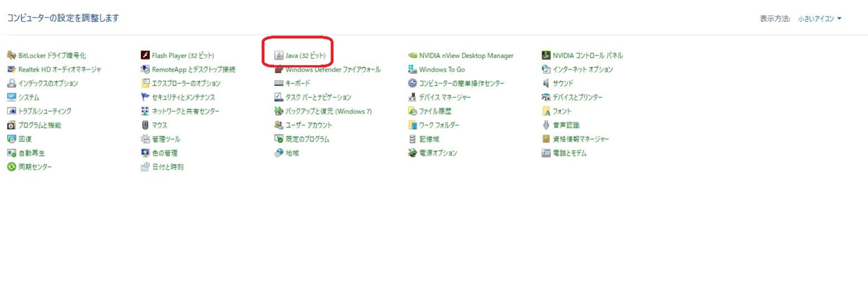Open ファイル履歴 (File History)
868x306 pixels.
click(430, 111)
